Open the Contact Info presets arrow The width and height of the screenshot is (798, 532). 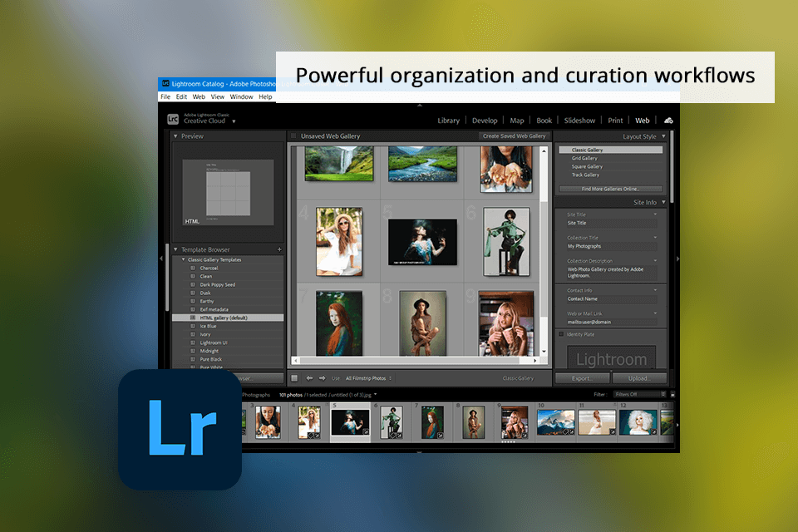coord(655,290)
